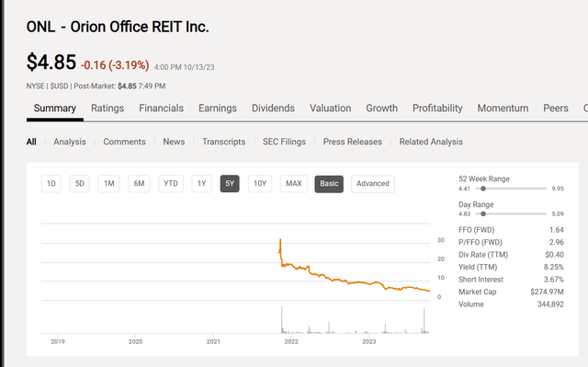Click the late-2021 volume spike bar
This screenshot has height=367, width=588.
click(x=282, y=319)
